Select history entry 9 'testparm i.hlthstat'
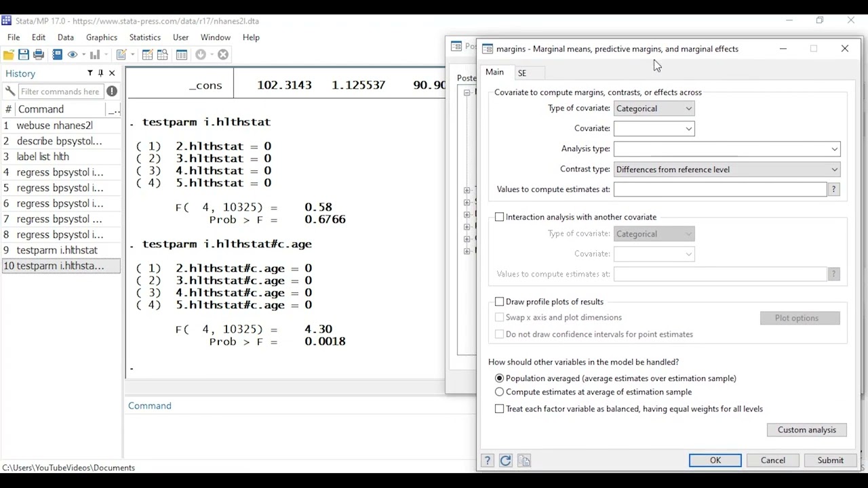Screen dimensions: 868x488 coord(61,250)
